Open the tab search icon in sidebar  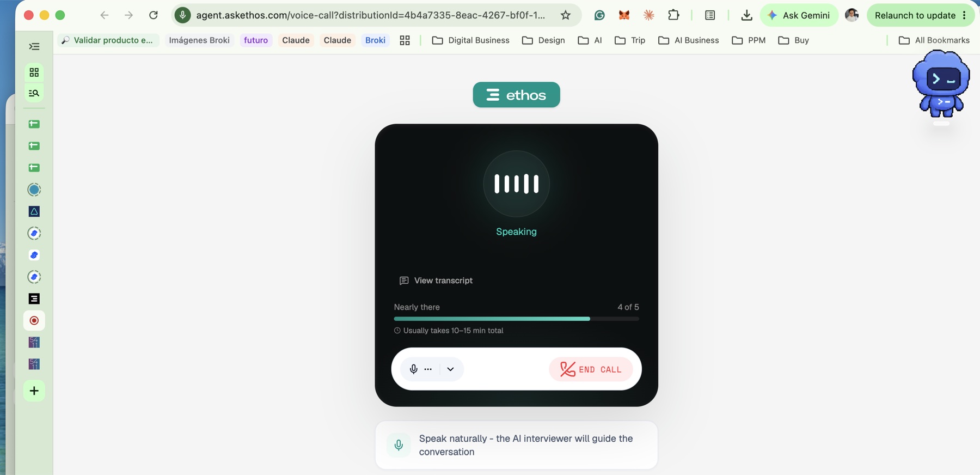pyautogui.click(x=34, y=93)
